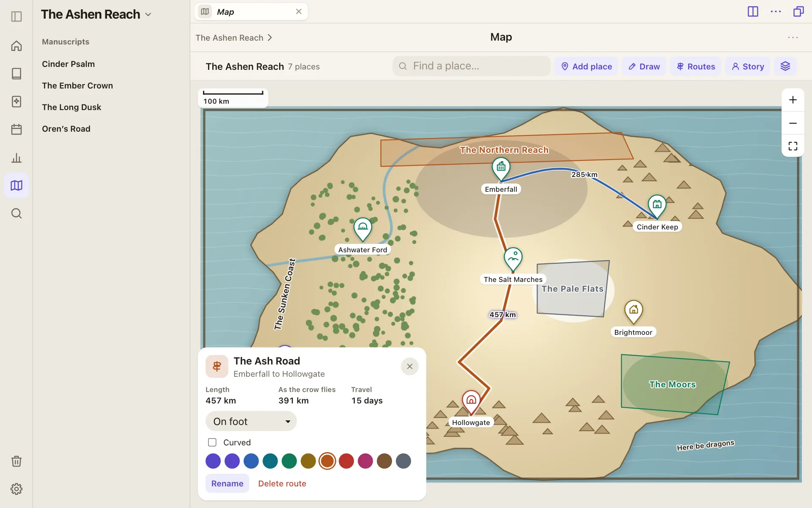The height and width of the screenshot is (508, 812).
Task: Enable the Curved route checkbox
Action: click(x=212, y=442)
